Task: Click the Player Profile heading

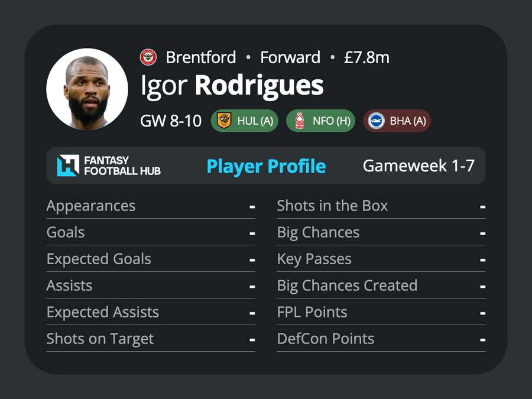Action: (266, 166)
